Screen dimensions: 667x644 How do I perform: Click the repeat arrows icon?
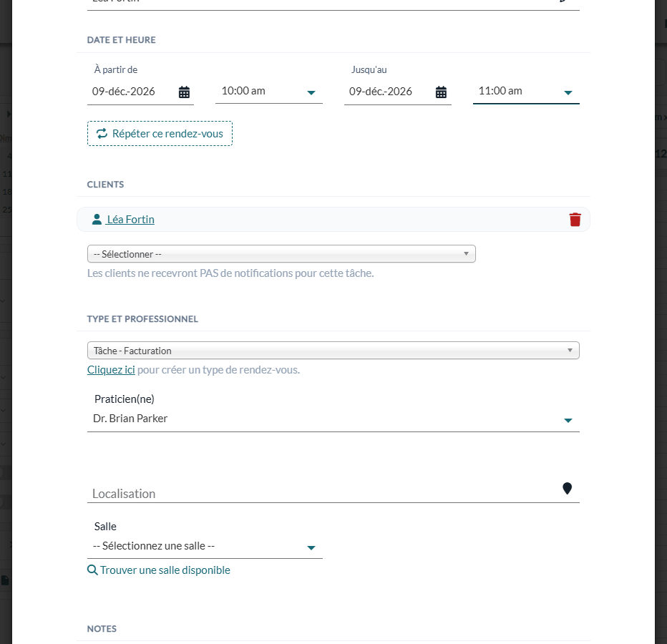tap(102, 134)
